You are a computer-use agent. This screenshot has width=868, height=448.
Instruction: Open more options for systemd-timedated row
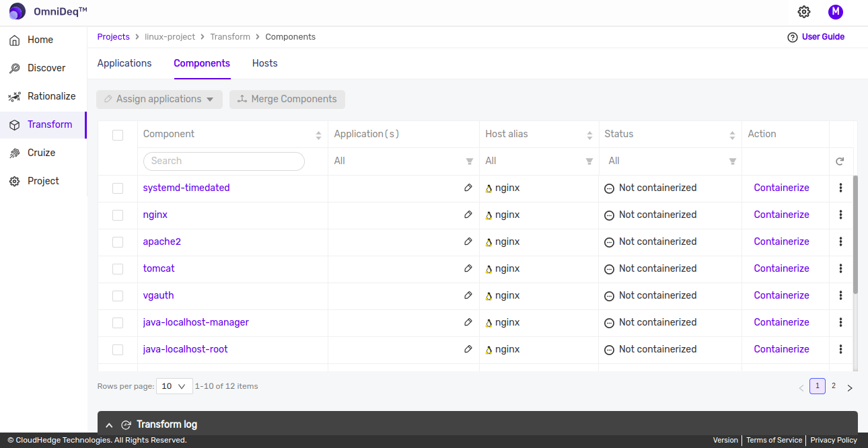click(840, 188)
